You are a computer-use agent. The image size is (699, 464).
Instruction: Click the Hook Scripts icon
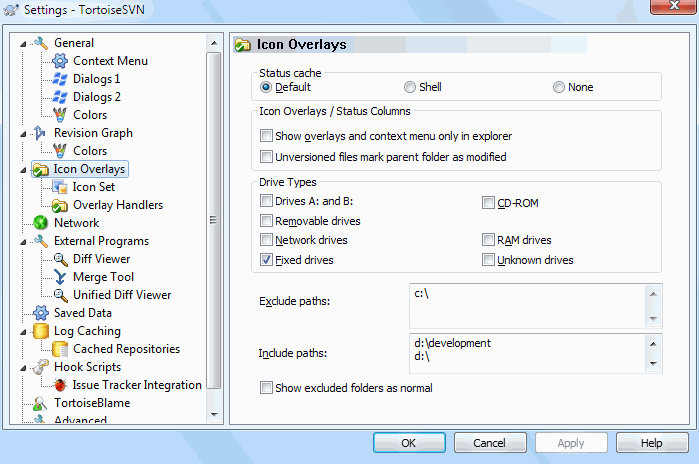(x=41, y=367)
